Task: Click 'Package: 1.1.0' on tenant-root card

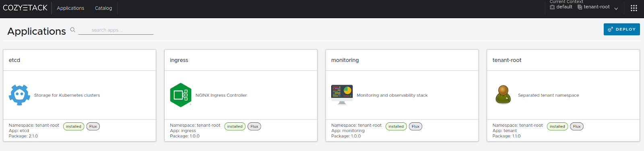Action: click(506, 136)
